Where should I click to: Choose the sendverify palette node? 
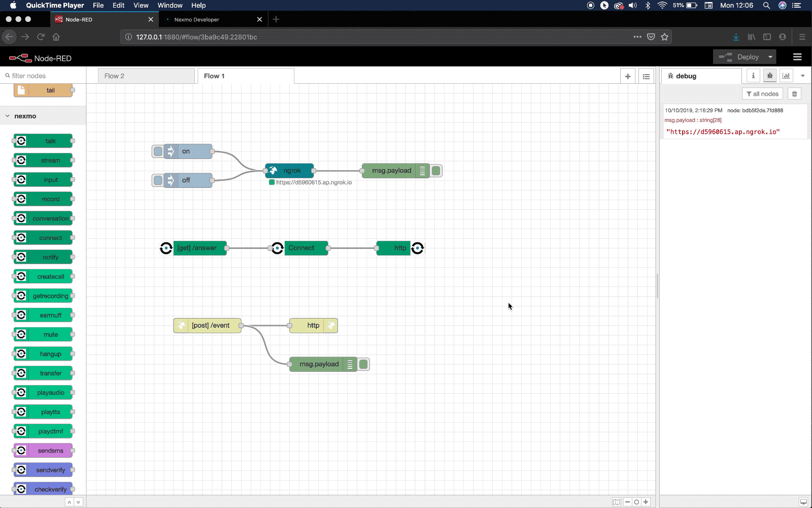(43, 470)
